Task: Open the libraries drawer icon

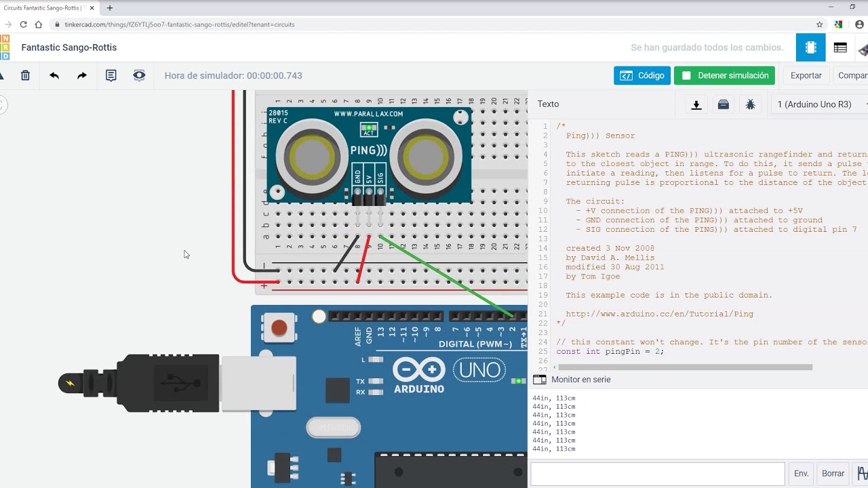Action: [723, 104]
